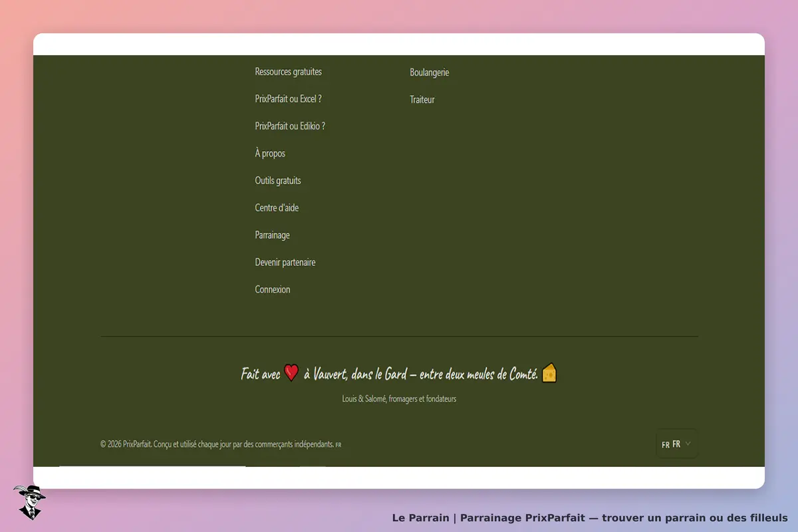Click the cheese wedge emoji icon
Screen dimensions: 798x532
[x=549, y=372]
